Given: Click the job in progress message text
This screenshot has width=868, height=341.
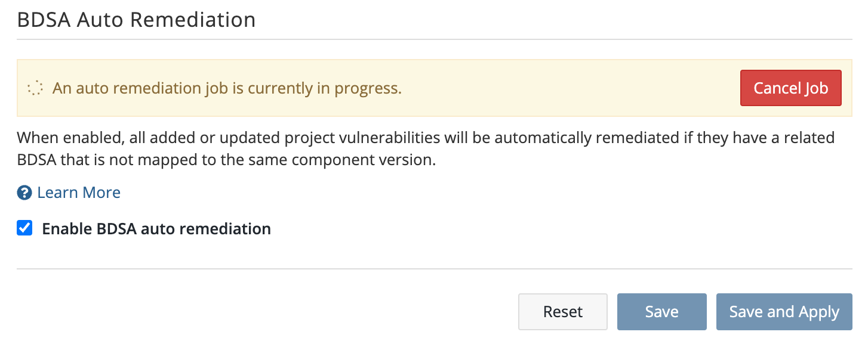Looking at the screenshot, I should (x=227, y=88).
